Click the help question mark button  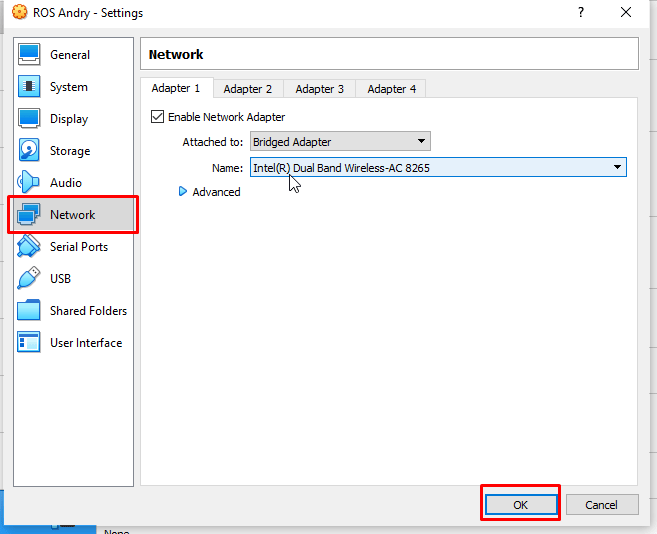click(581, 13)
